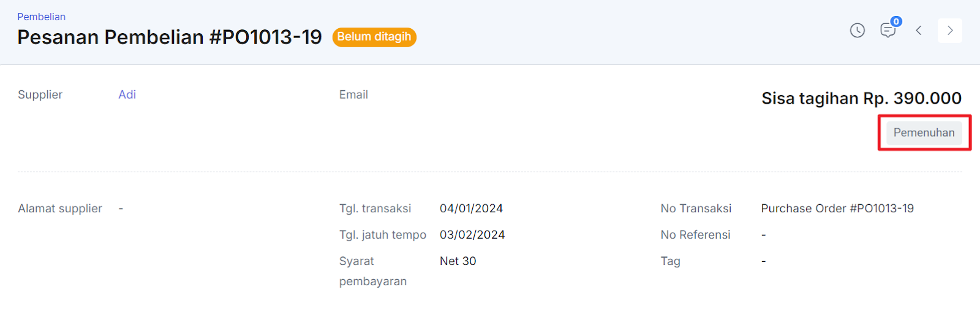The image size is (980, 311).
Task: Click the Syarat pembayaran label
Action: click(x=373, y=271)
